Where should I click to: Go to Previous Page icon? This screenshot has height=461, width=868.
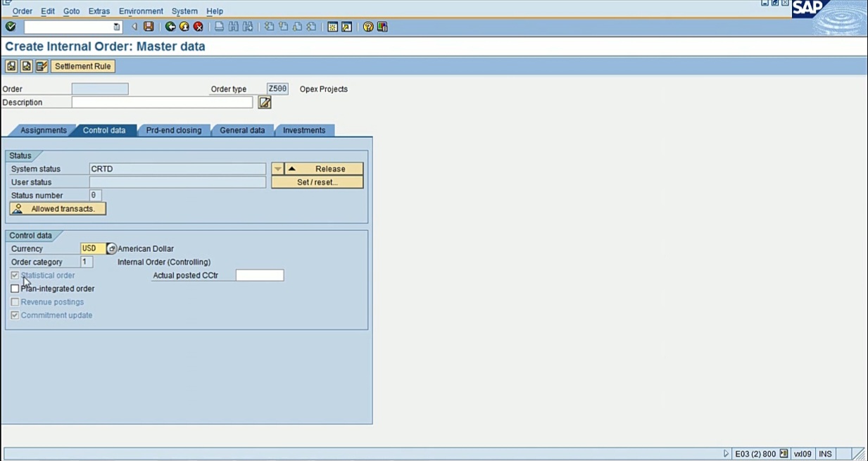[x=283, y=27]
